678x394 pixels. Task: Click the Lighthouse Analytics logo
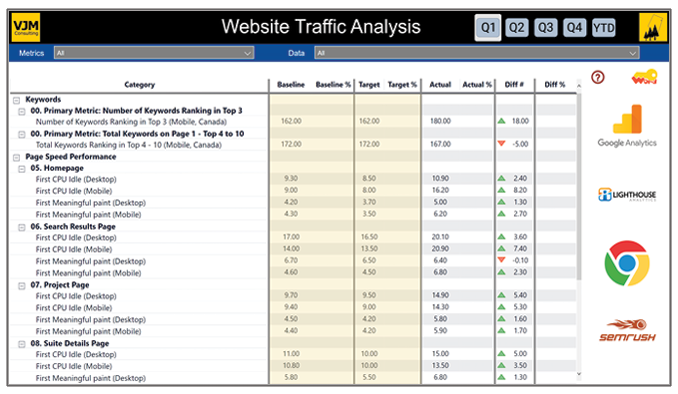pos(627,195)
